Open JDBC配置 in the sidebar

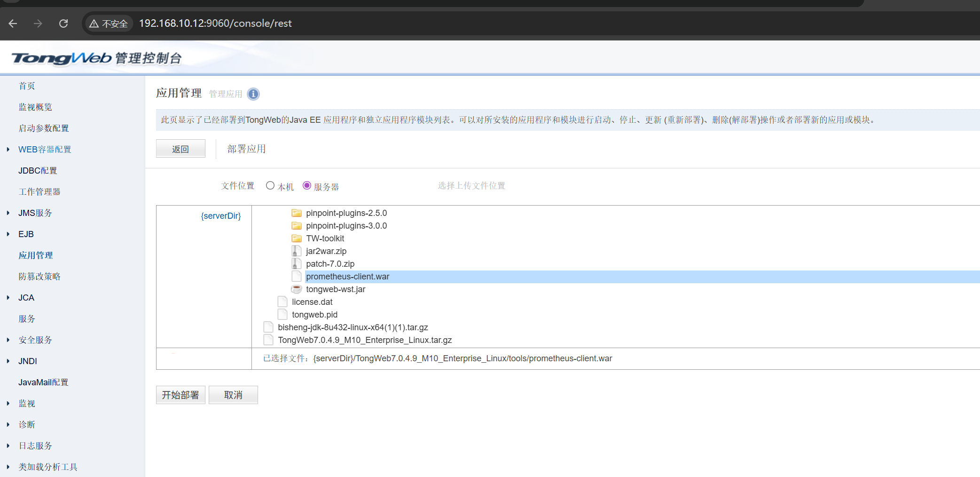(x=38, y=171)
